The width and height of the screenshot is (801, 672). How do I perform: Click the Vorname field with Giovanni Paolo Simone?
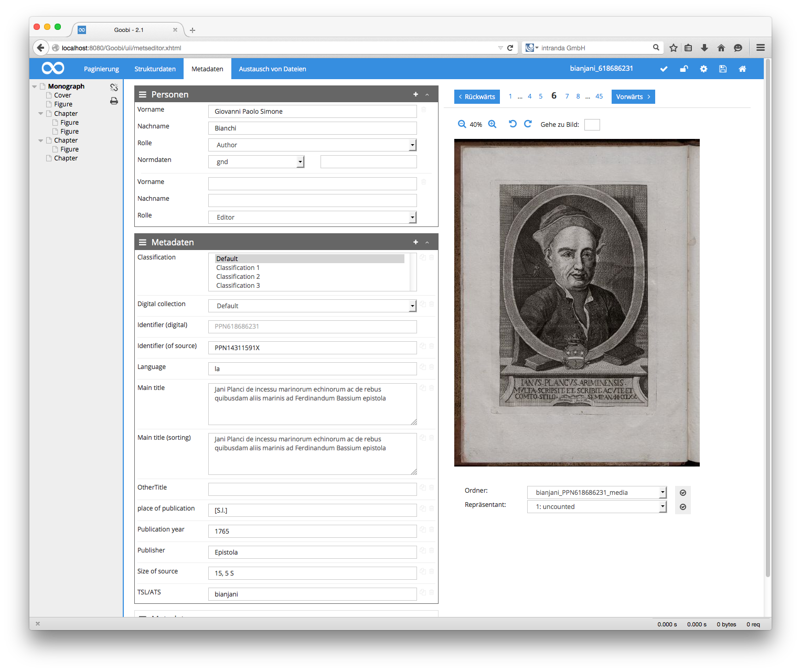click(313, 112)
